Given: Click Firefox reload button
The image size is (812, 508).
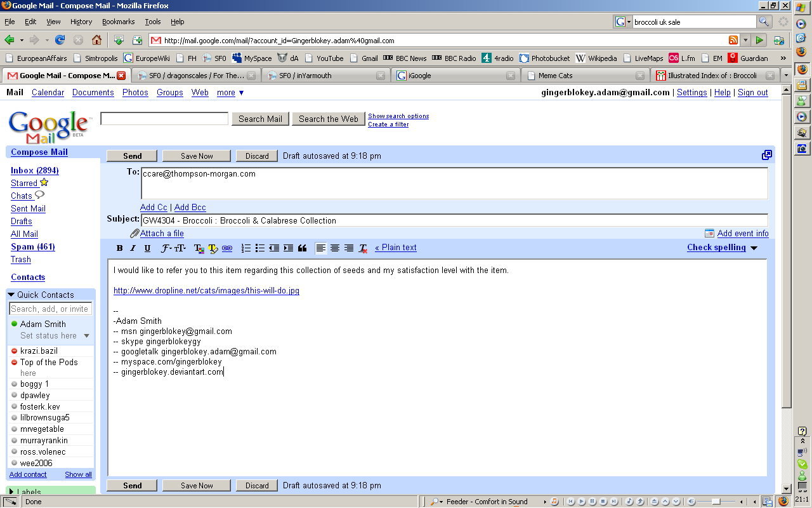Looking at the screenshot, I should (x=60, y=40).
